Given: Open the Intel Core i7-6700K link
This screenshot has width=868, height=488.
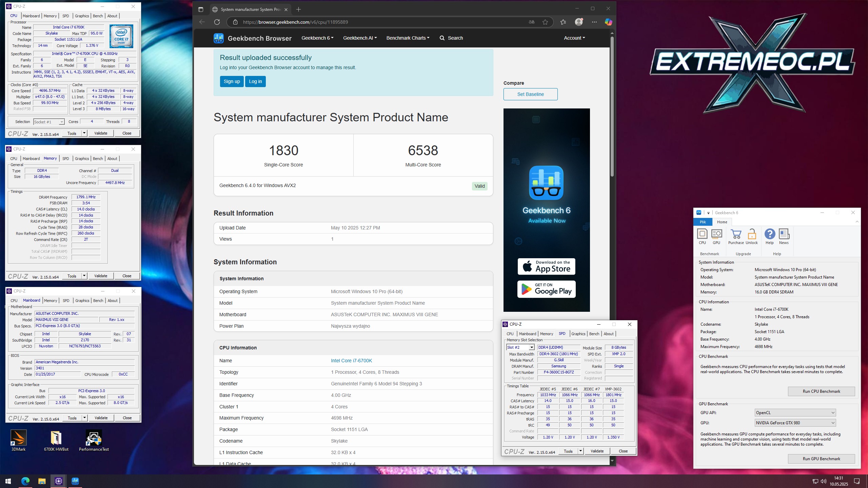Looking at the screenshot, I should click(351, 361).
